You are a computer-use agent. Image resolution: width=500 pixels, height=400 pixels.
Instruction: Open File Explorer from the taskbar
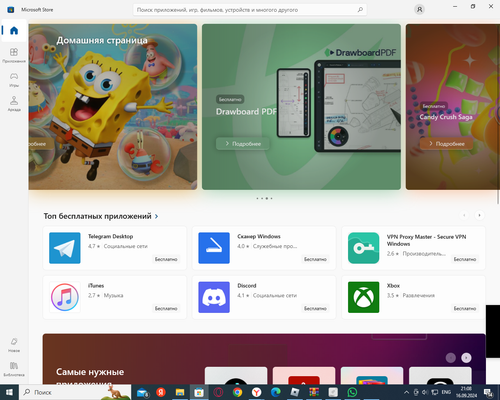tap(180, 392)
